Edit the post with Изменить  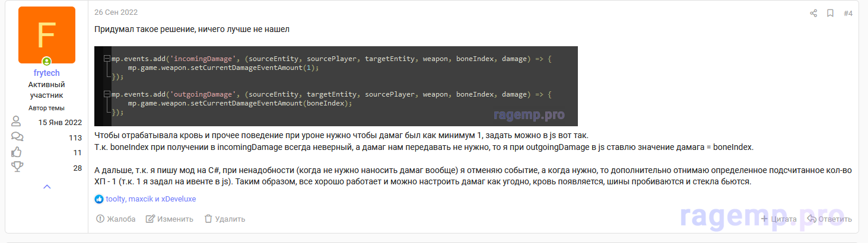pos(170,219)
